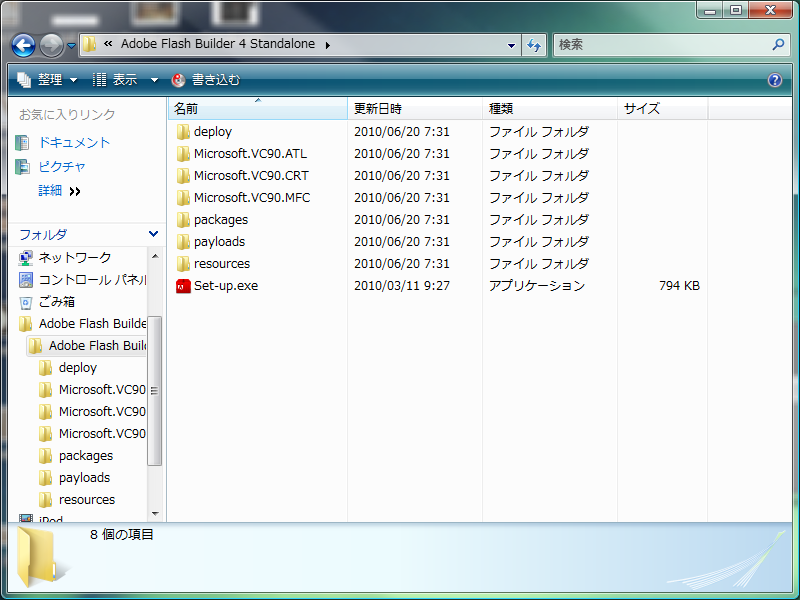Image resolution: width=800 pixels, height=600 pixels.
Task: Click the folder icon in address bar
Action: tap(89, 44)
